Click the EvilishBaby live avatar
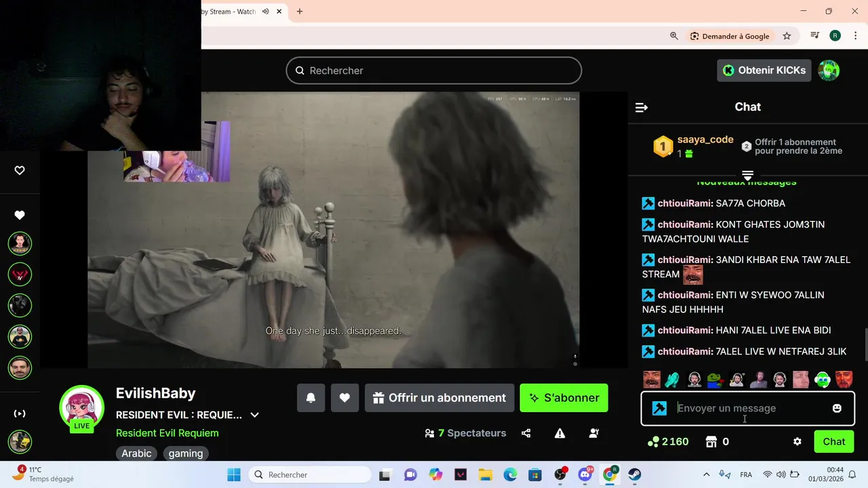The width and height of the screenshot is (868, 488). pyautogui.click(x=82, y=409)
